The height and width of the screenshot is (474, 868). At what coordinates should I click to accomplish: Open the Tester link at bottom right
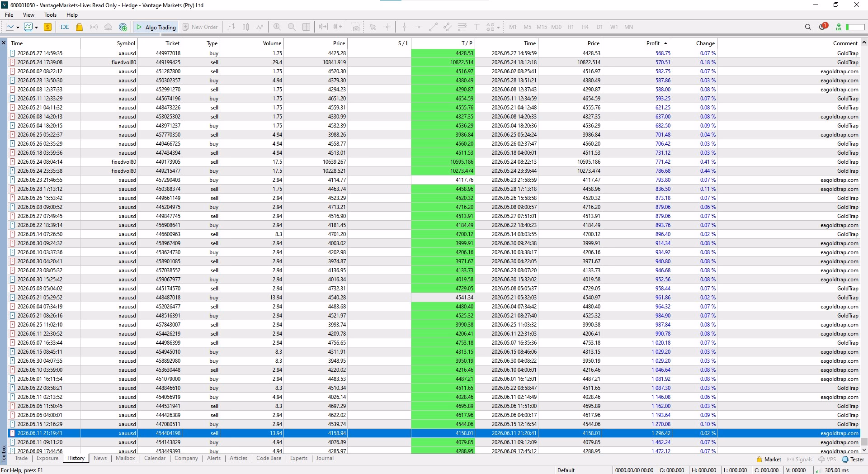(853, 459)
